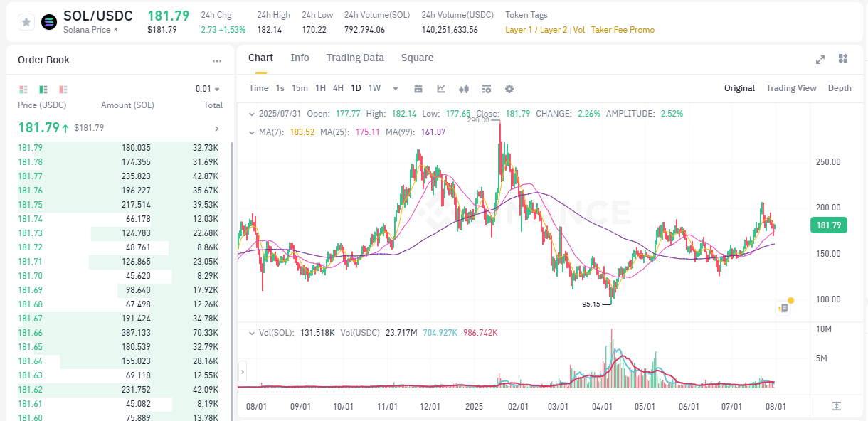Click the 24h Volume(USDC) value 140,251,633.56

point(450,30)
